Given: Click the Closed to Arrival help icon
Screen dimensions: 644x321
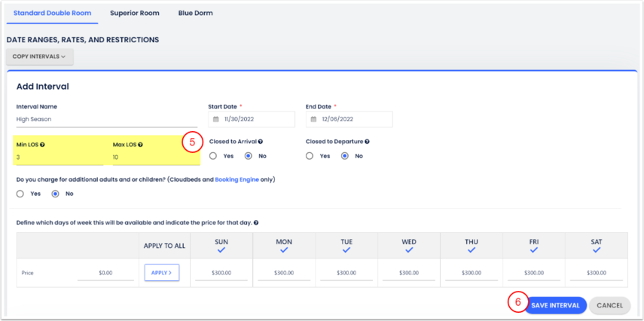Looking at the screenshot, I should 261,142.
